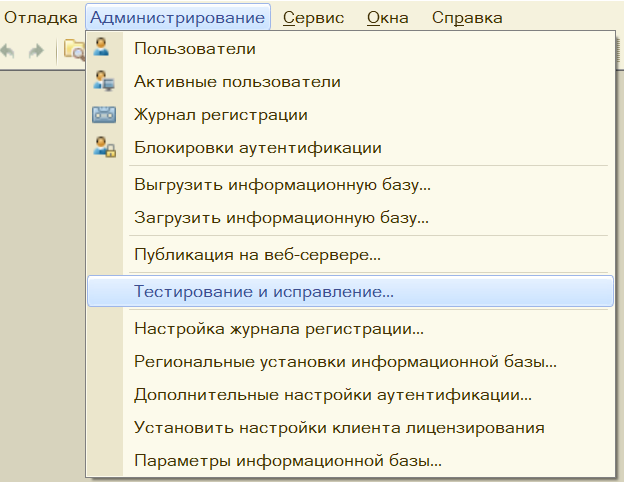Open Параметры информационной базы
Screen dimensions: 625x482
coord(350,461)
